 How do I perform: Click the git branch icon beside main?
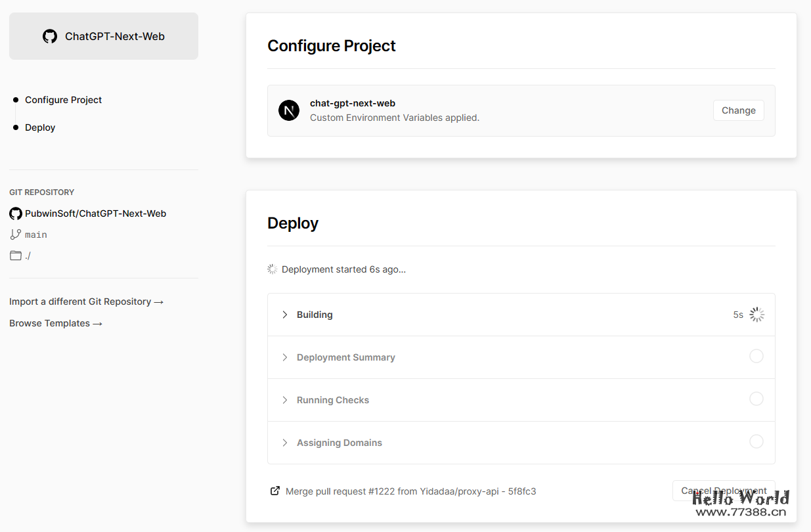point(16,234)
